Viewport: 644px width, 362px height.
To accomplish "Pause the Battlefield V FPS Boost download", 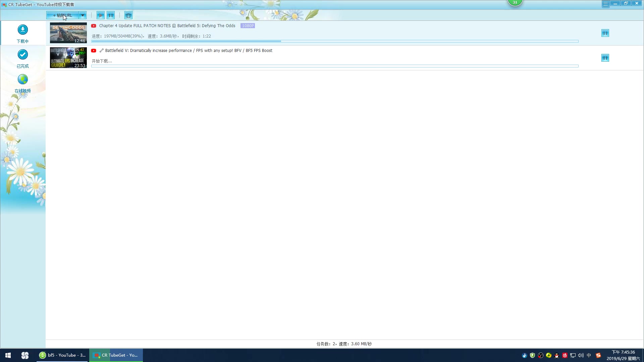I will pyautogui.click(x=605, y=58).
